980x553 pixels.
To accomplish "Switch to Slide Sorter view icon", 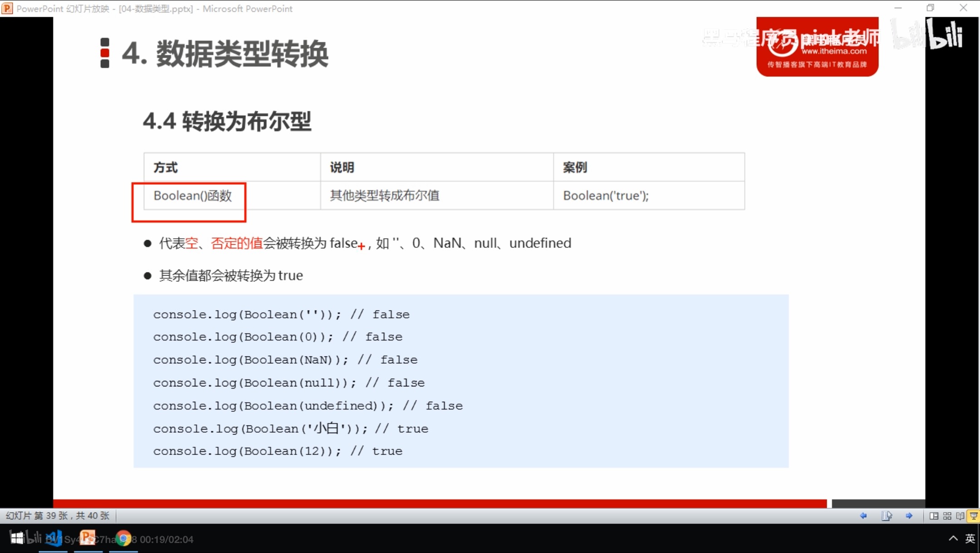I will pyautogui.click(x=947, y=516).
